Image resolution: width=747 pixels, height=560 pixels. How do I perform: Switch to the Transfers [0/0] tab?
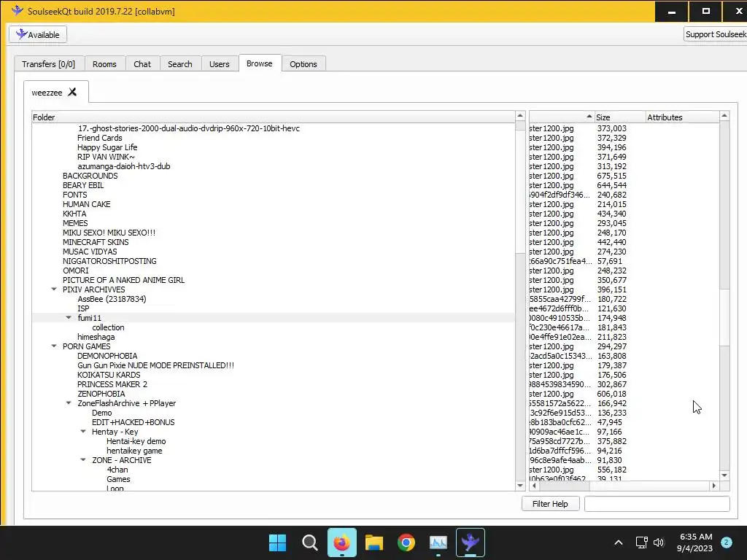[x=49, y=64]
